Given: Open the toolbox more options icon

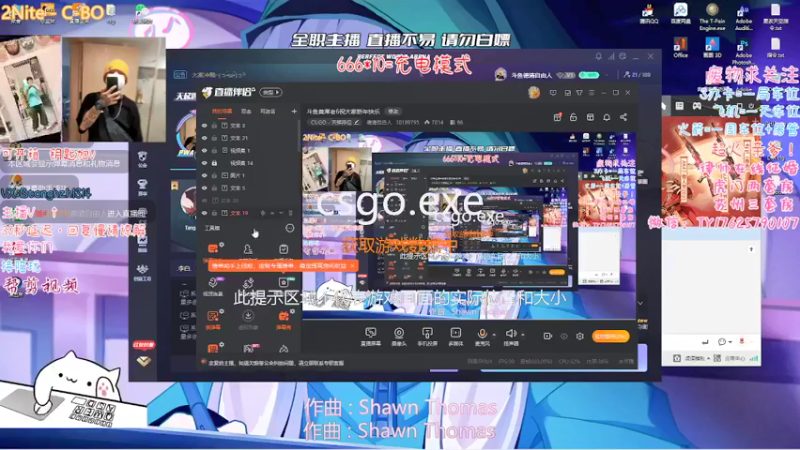Looking at the screenshot, I should [290, 229].
